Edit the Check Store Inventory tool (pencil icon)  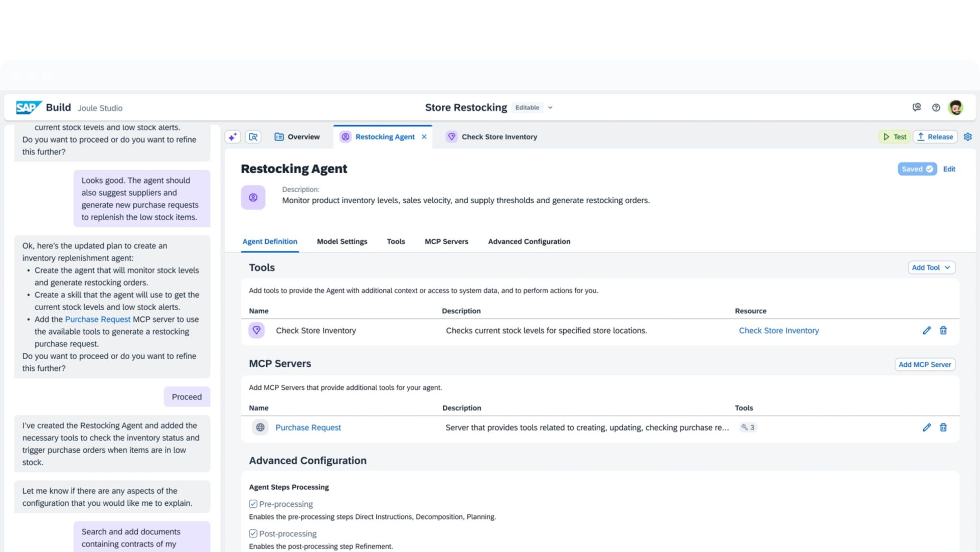926,330
